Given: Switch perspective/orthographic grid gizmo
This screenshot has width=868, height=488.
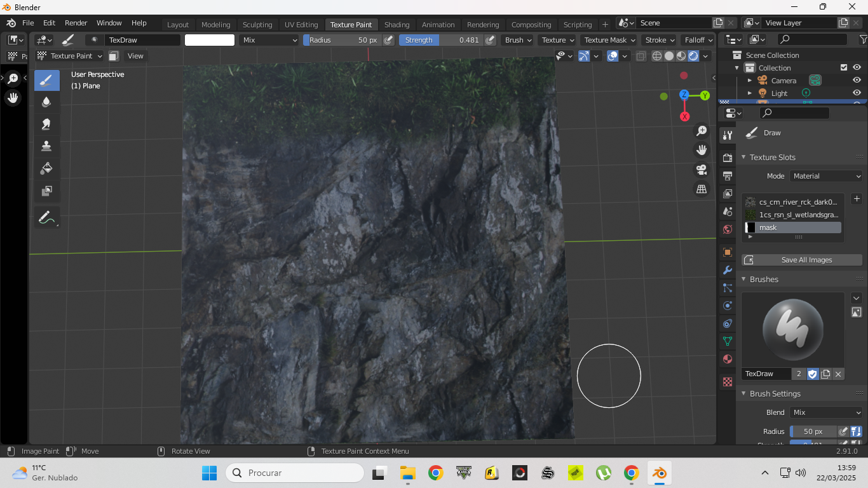Looking at the screenshot, I should [x=702, y=189].
